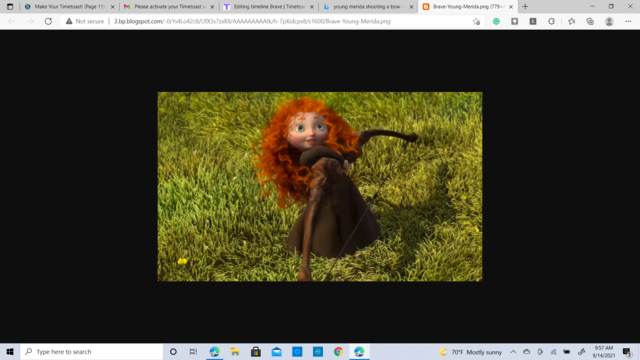Click the Merida image
Viewport: 640px width, 360px height.
(320, 187)
